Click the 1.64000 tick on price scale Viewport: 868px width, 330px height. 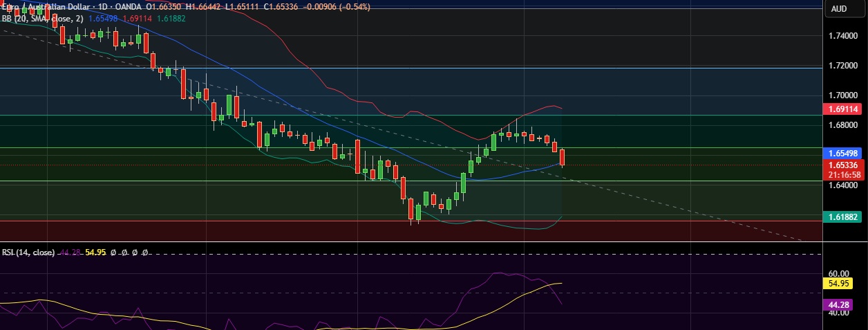coord(842,185)
